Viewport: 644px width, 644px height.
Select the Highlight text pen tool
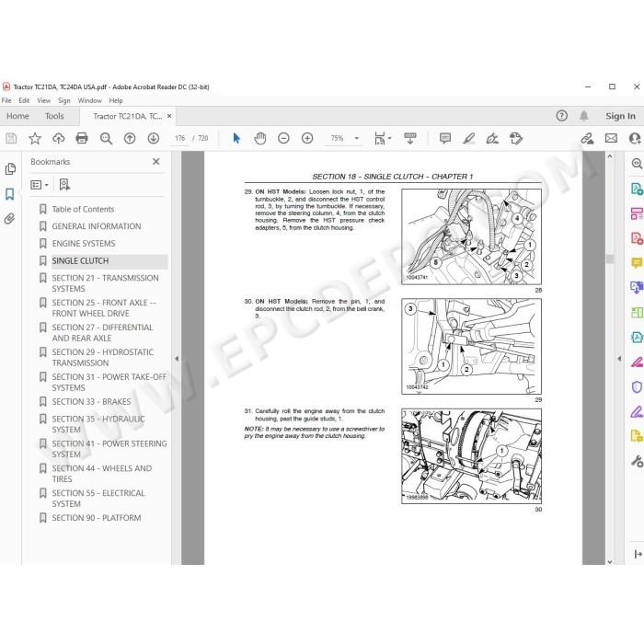468,138
